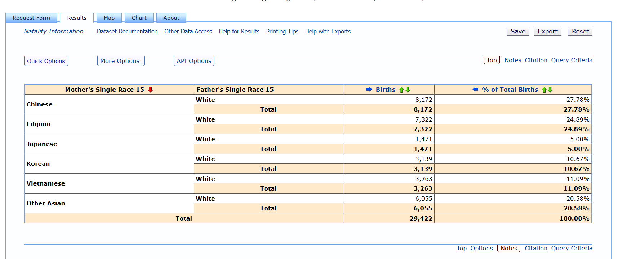Click red sort arrow beside Mother's Single Race 15
This screenshot has height=259, width=644.
(151, 90)
